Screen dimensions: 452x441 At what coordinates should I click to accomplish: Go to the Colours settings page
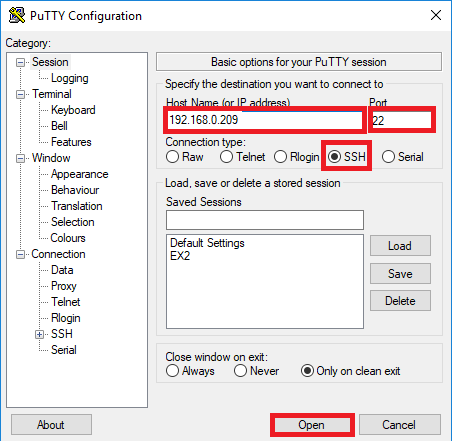tap(68, 238)
